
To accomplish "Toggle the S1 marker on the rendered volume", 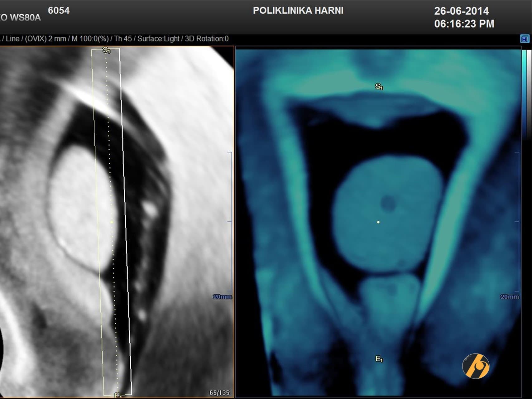I will tap(379, 86).
